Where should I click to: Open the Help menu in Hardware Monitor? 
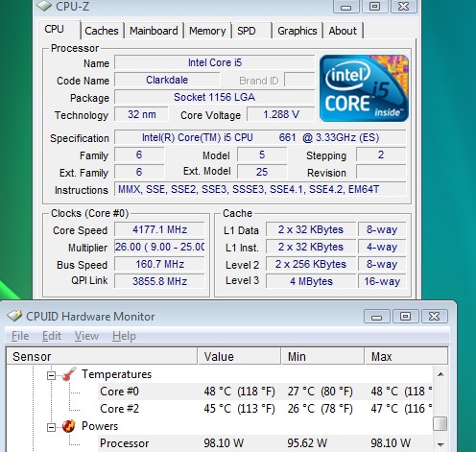pyautogui.click(x=124, y=336)
